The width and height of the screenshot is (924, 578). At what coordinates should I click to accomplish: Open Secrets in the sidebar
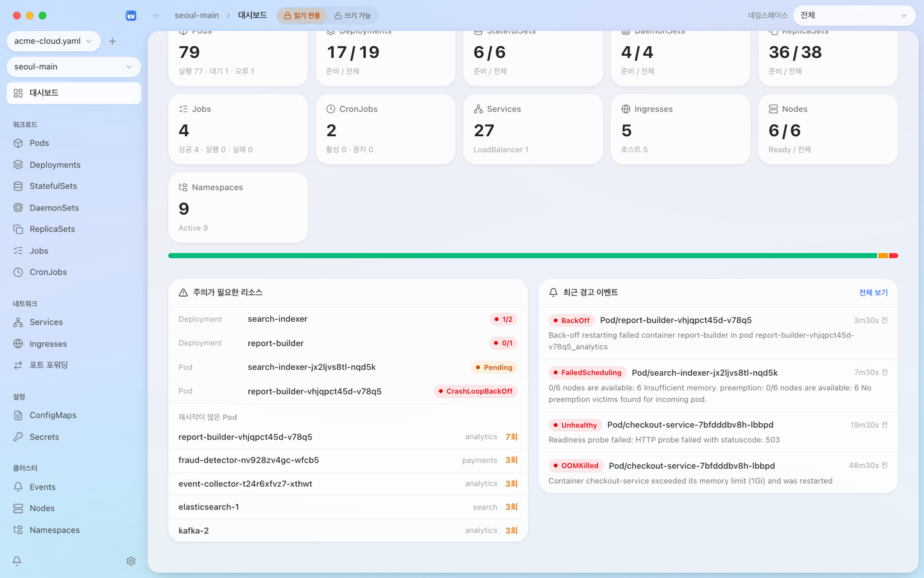tap(74, 437)
